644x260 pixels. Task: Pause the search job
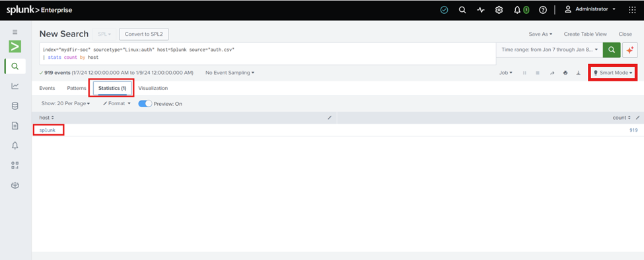pyautogui.click(x=524, y=73)
